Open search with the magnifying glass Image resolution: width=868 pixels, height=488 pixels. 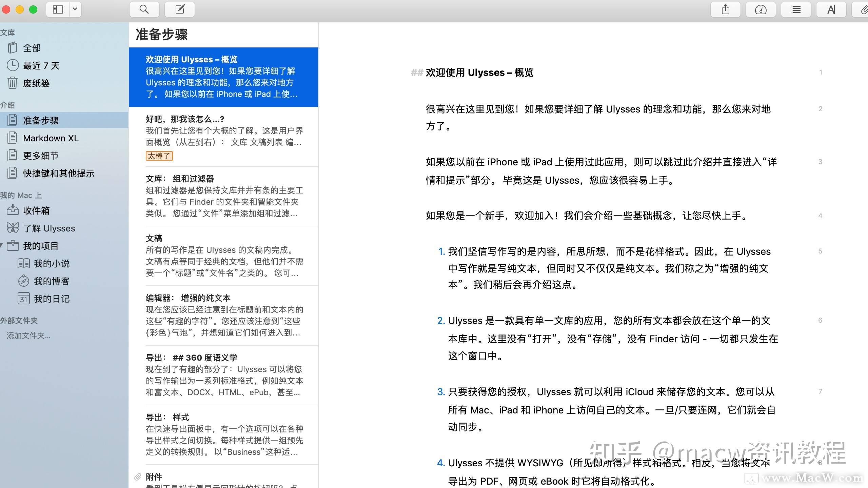point(144,9)
